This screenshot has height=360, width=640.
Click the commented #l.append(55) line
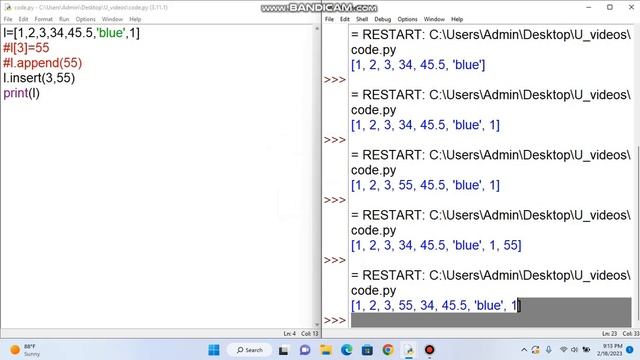coord(42,63)
